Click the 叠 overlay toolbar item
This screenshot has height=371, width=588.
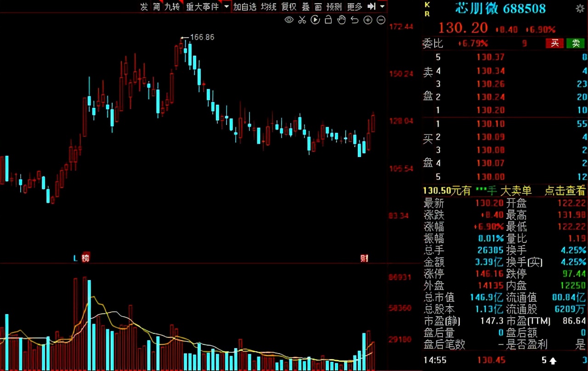coord(305,7)
